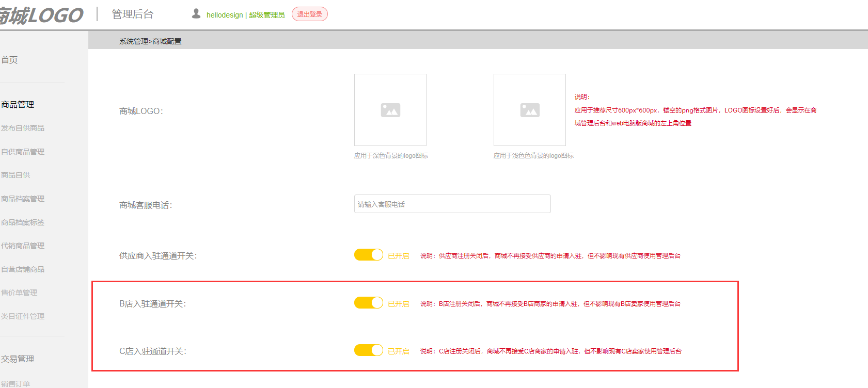Click the dark-background logo upload box
This screenshot has width=868, height=388.
(390, 110)
